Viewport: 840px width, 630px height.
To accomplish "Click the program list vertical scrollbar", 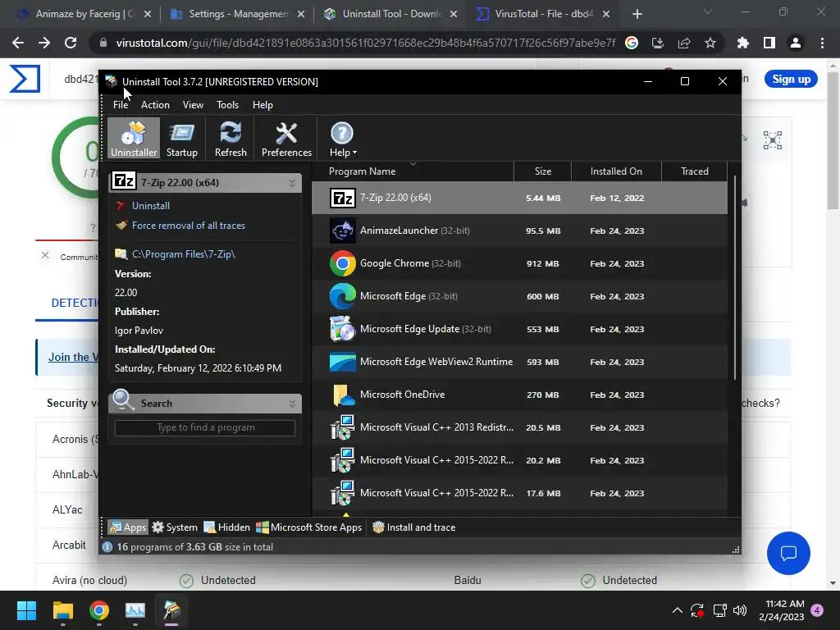I will click(734, 279).
